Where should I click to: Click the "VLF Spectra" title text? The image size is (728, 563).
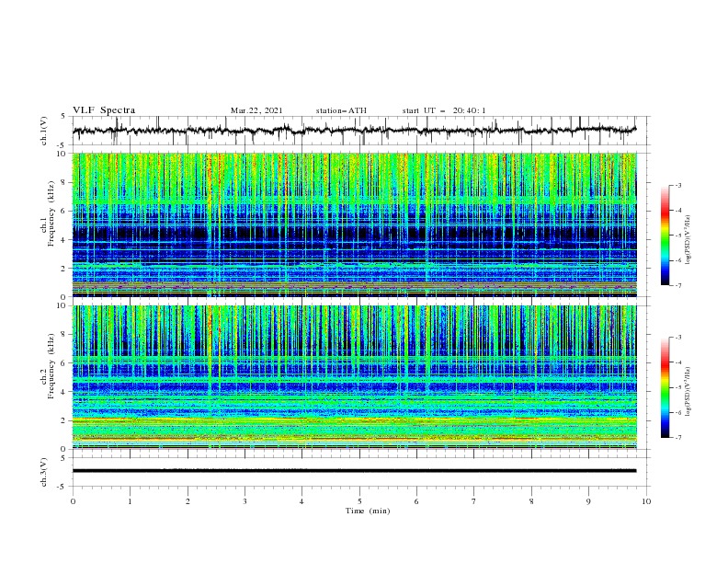104,110
